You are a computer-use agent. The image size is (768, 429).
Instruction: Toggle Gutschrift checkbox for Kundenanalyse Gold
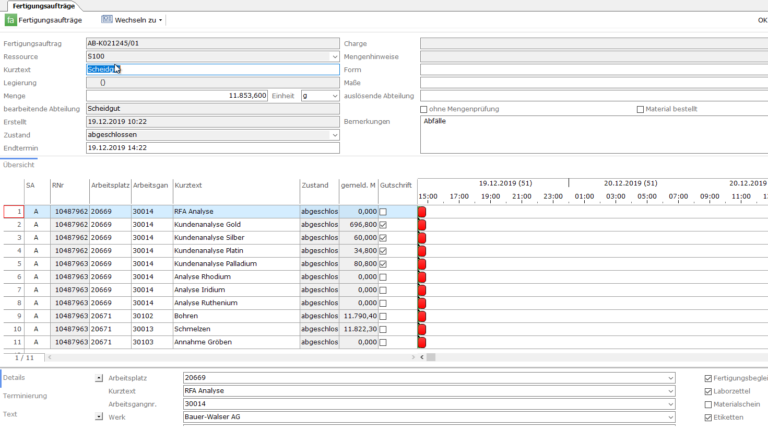click(383, 225)
